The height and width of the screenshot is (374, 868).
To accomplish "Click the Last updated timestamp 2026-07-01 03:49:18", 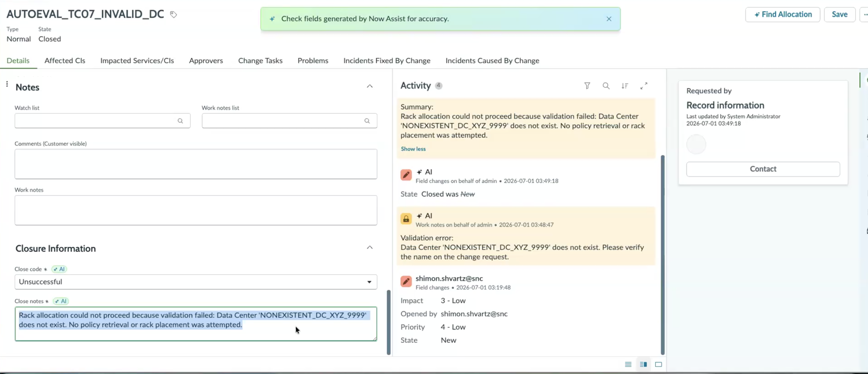I will point(713,124).
